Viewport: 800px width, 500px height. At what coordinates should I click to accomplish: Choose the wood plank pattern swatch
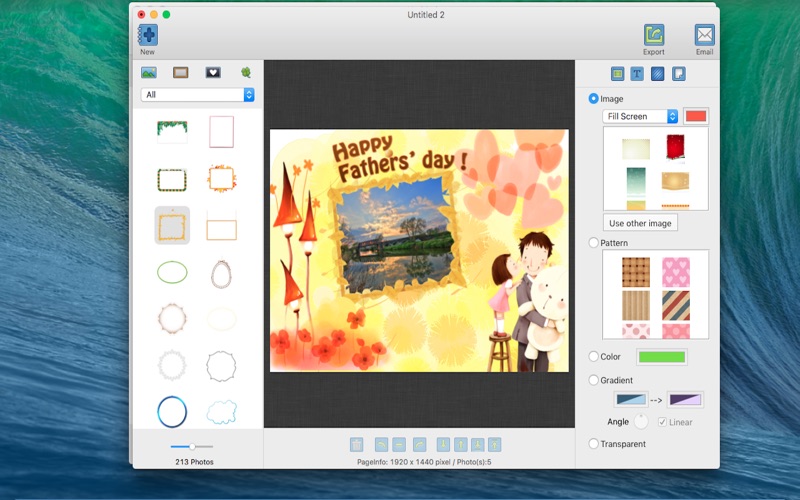[636, 306]
